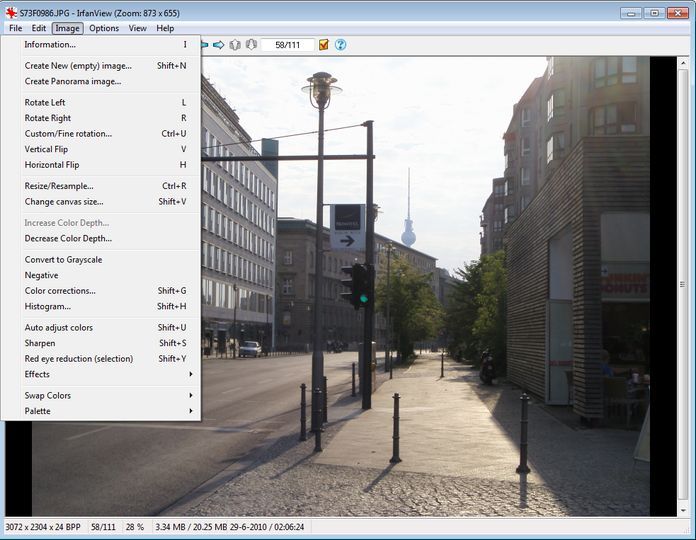Screen dimensions: 696x540
Task: Open the previous page with the up-arrow icon
Action: [x=235, y=45]
